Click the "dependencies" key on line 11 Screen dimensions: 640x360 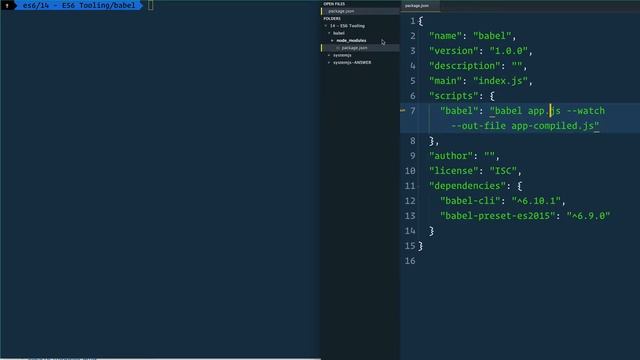pos(467,186)
